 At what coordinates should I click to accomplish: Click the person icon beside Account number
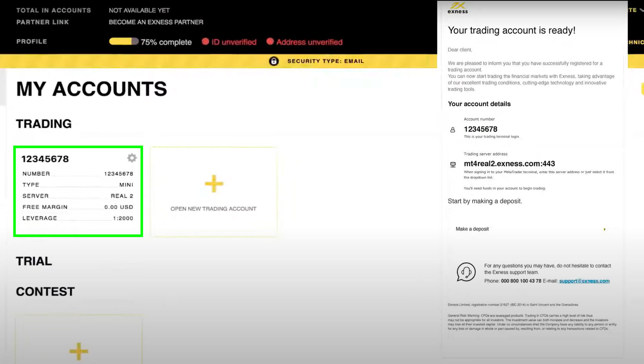pos(453,130)
